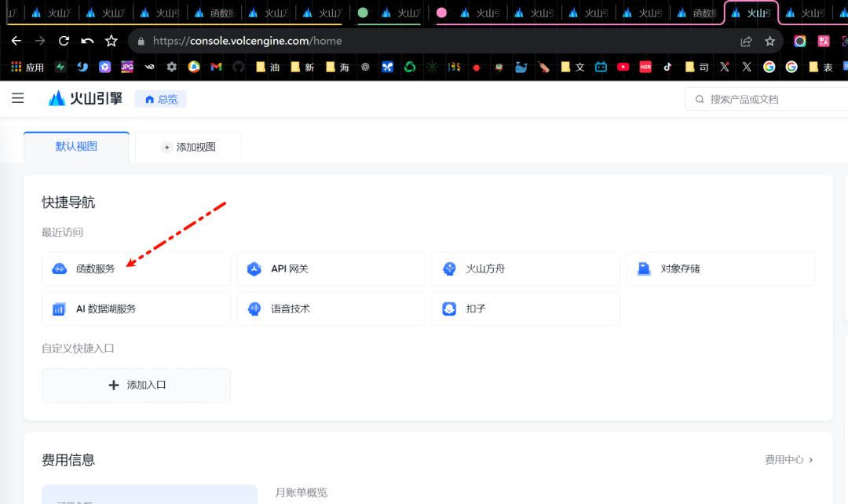
Task: Open the 对象存储 shortcut
Action: 720,268
